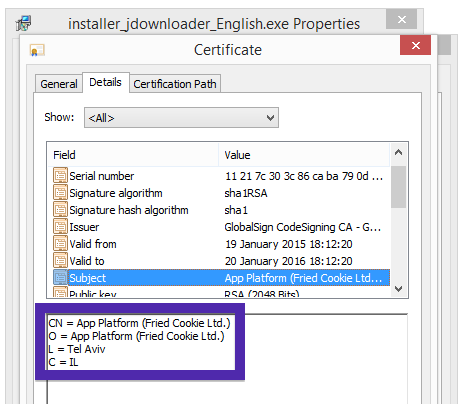Click the field list scroll down arrow
Screen dimensions: 464x404
398,289
